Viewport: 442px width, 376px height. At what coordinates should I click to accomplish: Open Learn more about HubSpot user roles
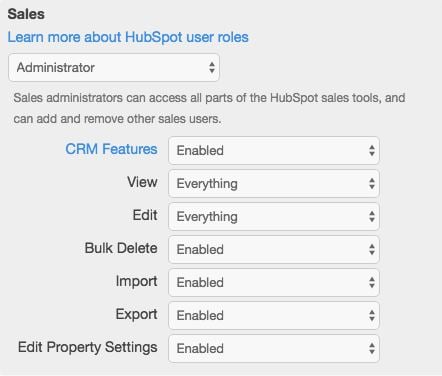pyautogui.click(x=128, y=37)
